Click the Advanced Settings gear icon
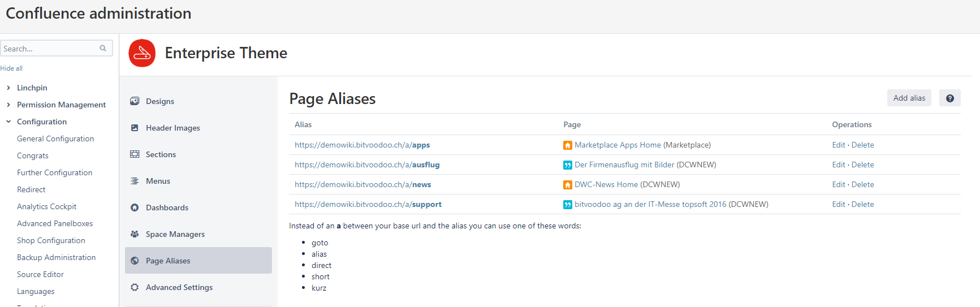Screen dimensions: 980x307 (x=135, y=287)
